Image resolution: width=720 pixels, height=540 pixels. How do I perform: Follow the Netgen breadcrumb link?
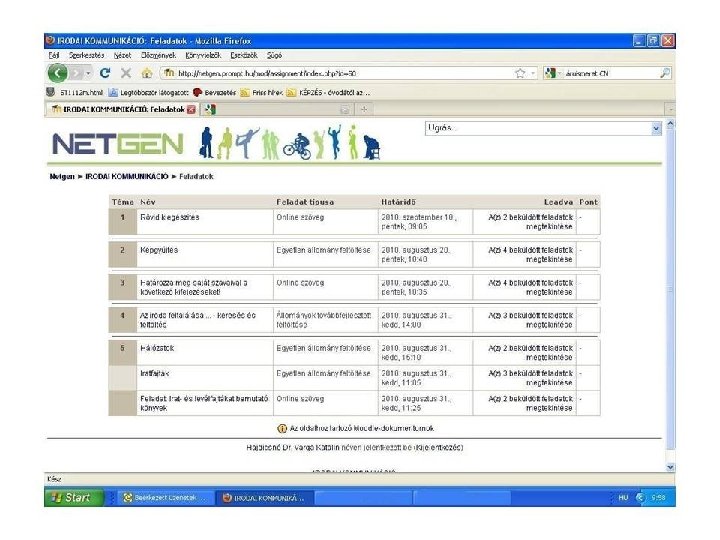point(62,176)
